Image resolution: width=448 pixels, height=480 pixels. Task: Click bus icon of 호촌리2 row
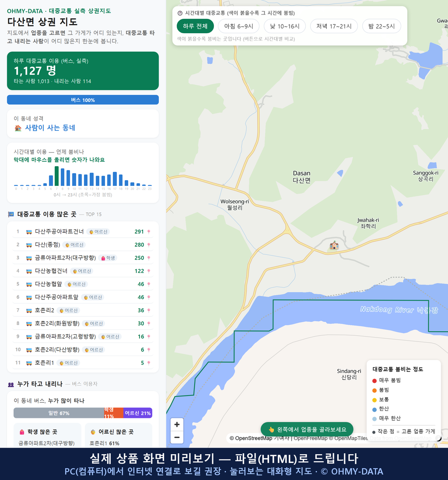coord(29,311)
